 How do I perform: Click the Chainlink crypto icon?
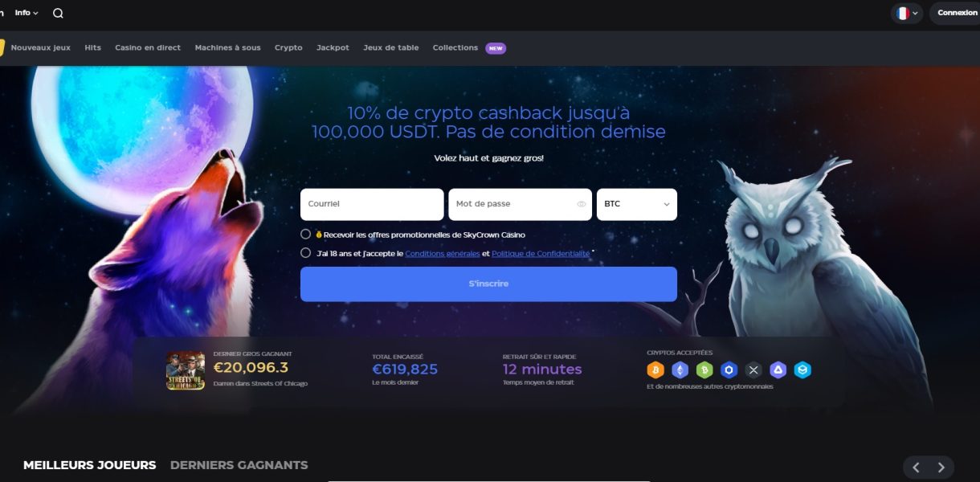click(729, 370)
